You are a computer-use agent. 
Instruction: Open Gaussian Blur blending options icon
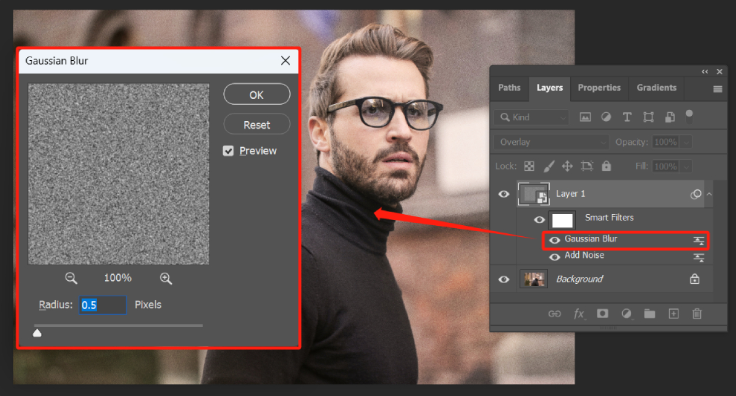698,241
